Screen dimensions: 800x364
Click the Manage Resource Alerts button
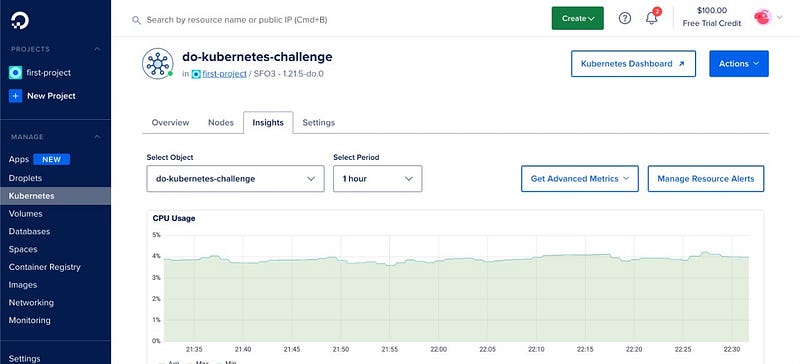pyautogui.click(x=706, y=179)
